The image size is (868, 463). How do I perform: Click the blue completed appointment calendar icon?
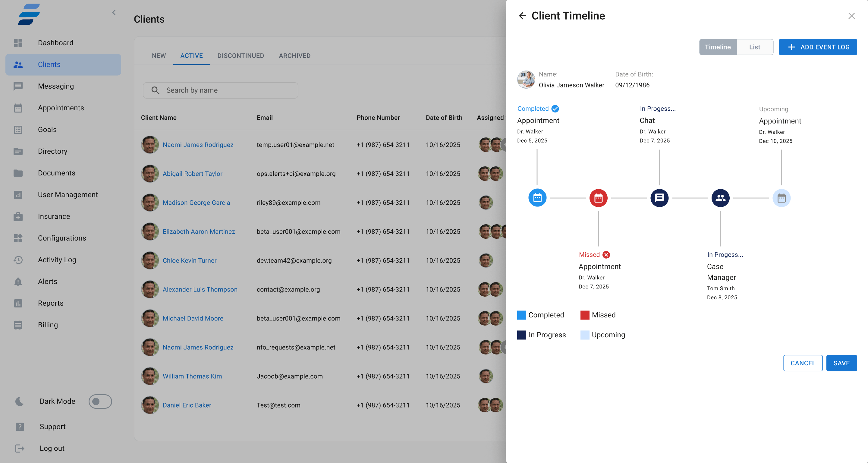[x=537, y=198]
